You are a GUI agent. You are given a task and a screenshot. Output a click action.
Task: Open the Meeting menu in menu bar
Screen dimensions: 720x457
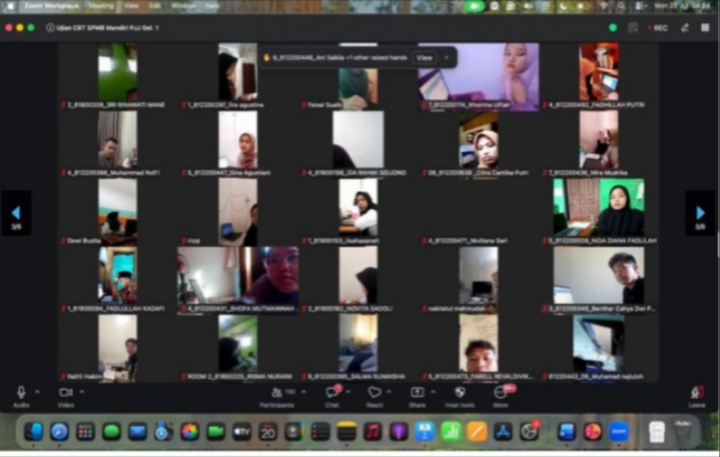point(101,6)
